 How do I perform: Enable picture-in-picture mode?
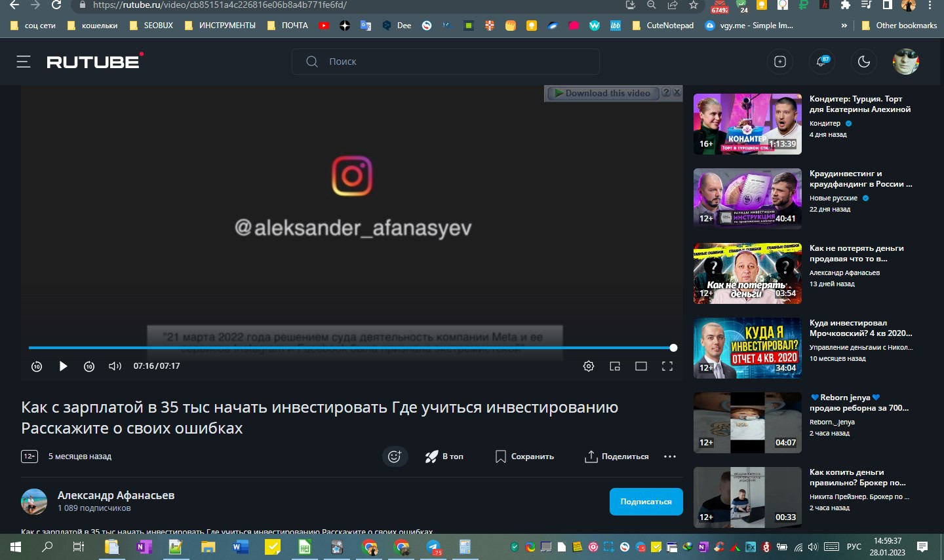click(x=615, y=366)
